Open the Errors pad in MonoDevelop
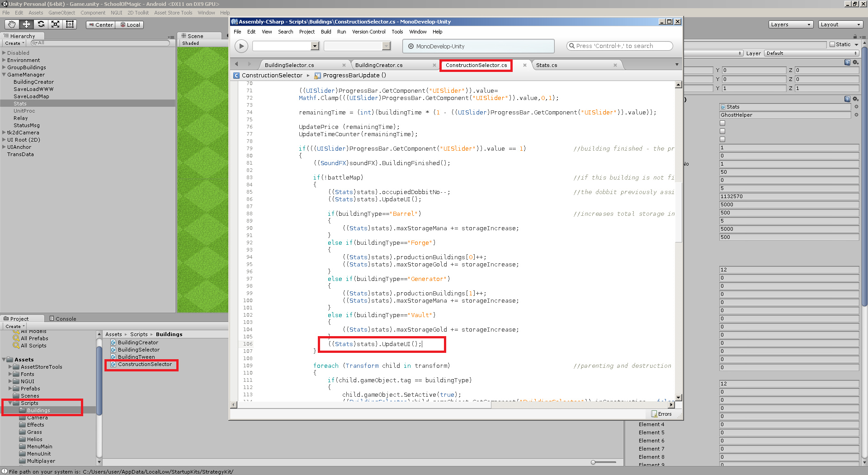The width and height of the screenshot is (868, 475). tap(661, 414)
